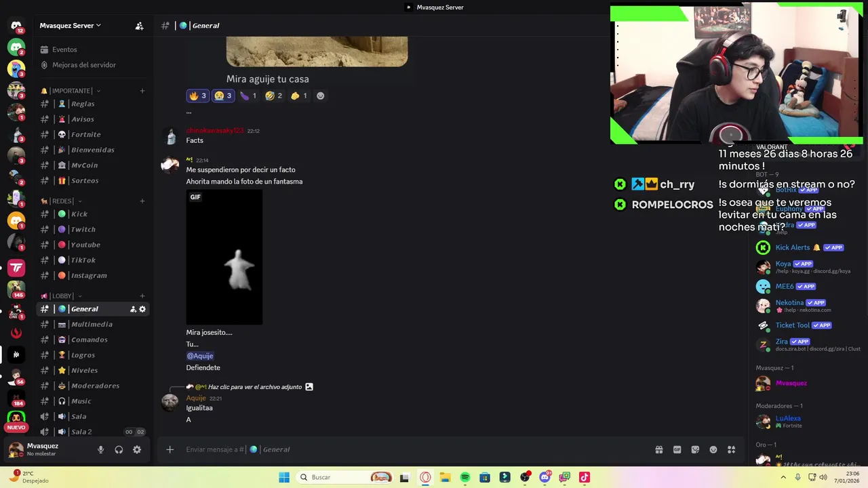Open Youtube channel
The image size is (868, 488).
coord(93,245)
